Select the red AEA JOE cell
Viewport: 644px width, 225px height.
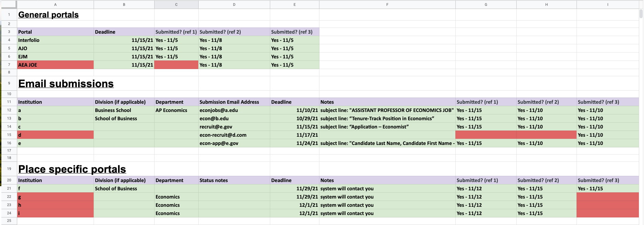coord(55,65)
